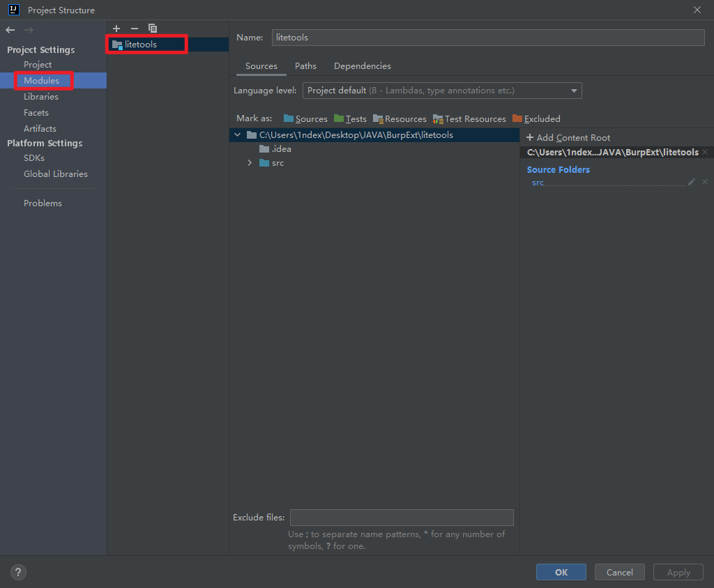The height and width of the screenshot is (588, 714).
Task: Mark as Resources folder
Action: [x=400, y=118]
